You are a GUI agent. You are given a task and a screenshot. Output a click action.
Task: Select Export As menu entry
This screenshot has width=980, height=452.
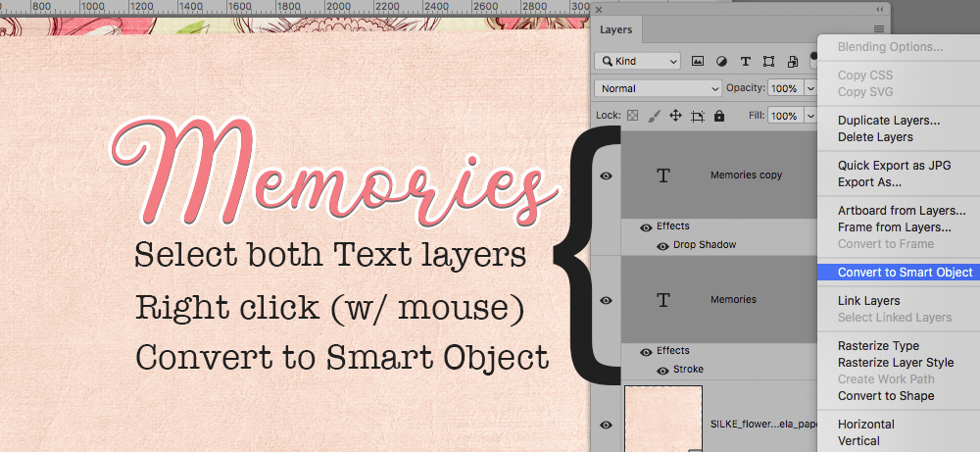pos(869,182)
